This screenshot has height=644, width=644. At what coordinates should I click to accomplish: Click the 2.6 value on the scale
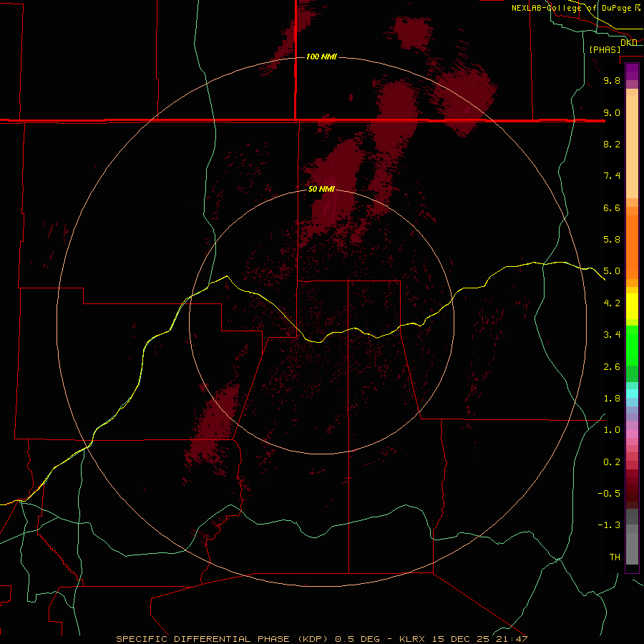tap(612, 367)
